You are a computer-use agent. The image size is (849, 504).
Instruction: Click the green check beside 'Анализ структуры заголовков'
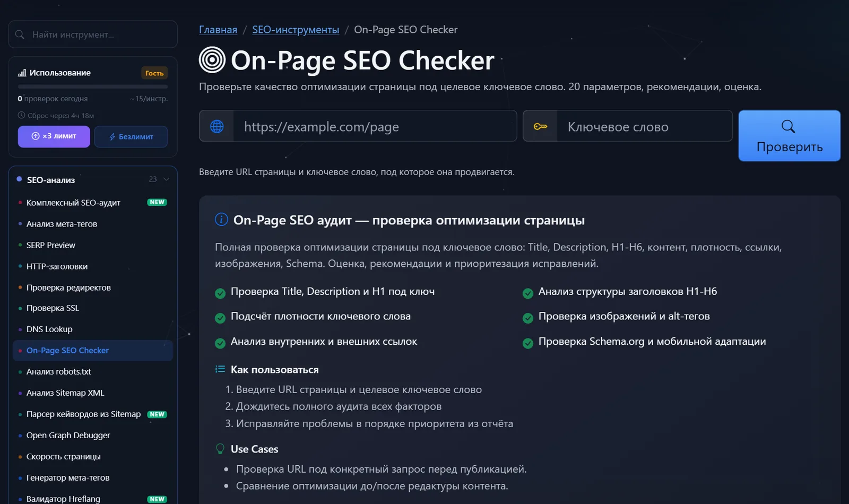coord(528,293)
